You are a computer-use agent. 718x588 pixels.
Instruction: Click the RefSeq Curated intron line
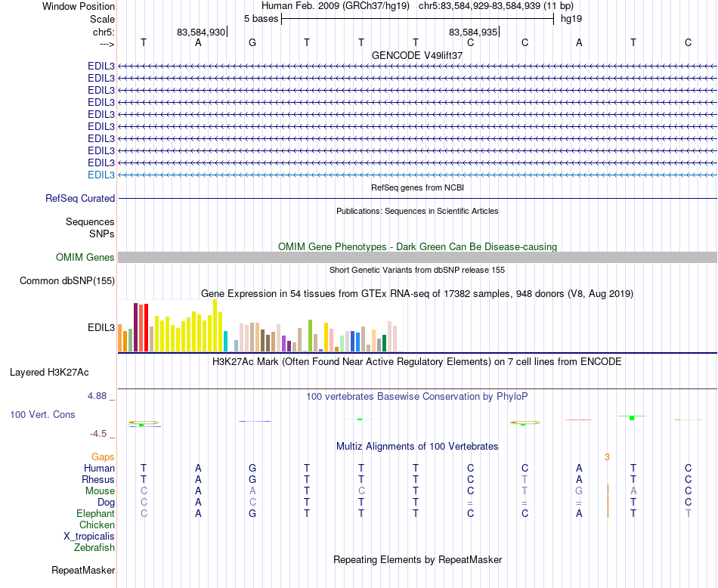[417, 198]
